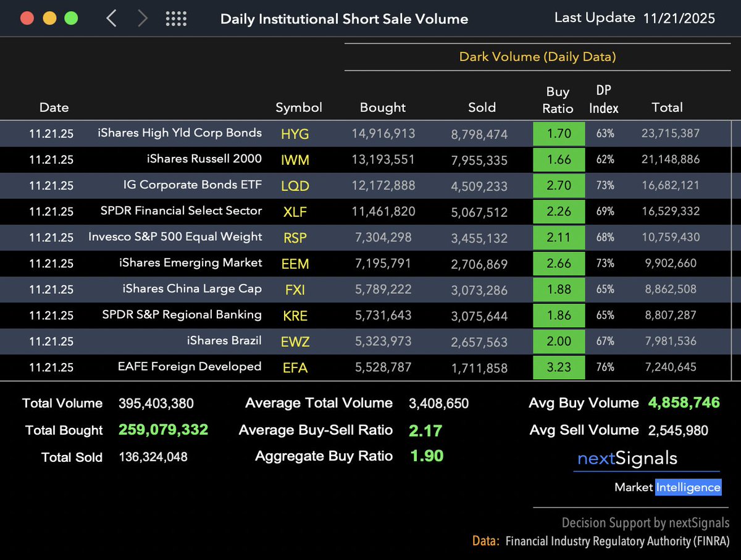
Task: Switch to the Dark Volume (Daily Data) tab
Action: pos(537,56)
